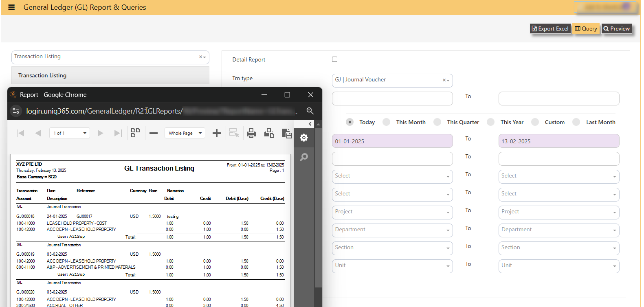Jump to last page in report viewer

pyautogui.click(x=118, y=133)
